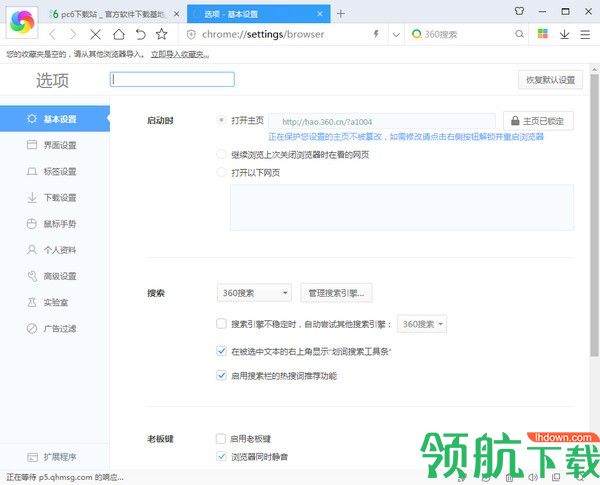Click the homepage URL field
This screenshot has width=600, height=485.
click(x=382, y=122)
